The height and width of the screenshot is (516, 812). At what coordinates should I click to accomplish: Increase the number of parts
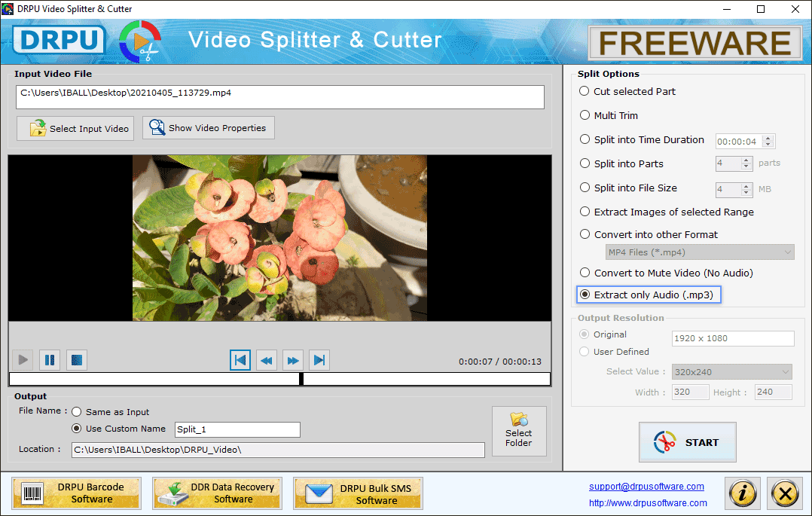click(x=746, y=160)
